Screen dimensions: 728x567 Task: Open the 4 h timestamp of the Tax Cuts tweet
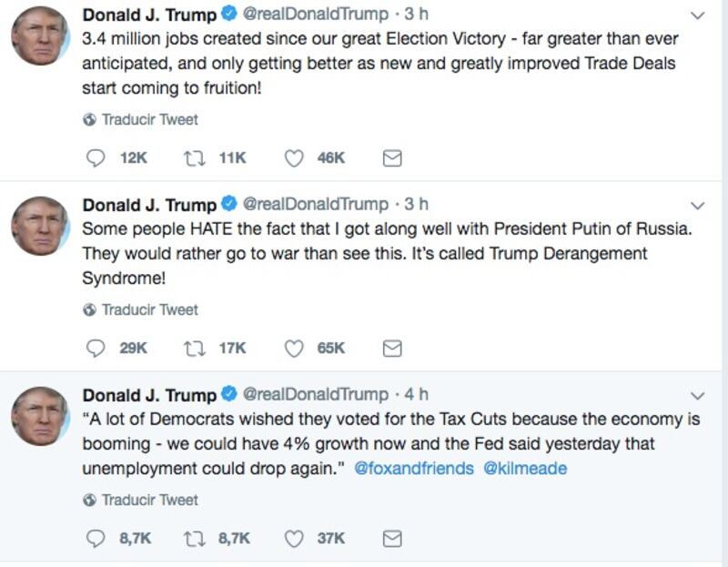click(x=416, y=395)
